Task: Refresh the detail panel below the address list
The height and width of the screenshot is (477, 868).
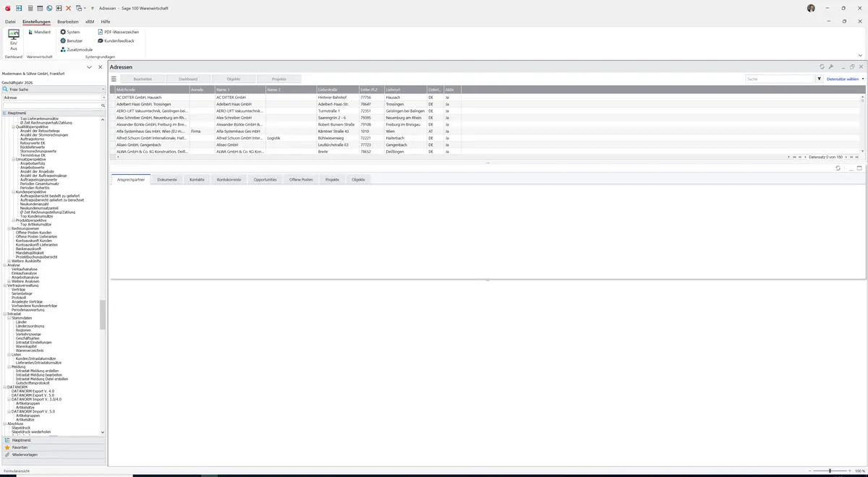Action: [x=838, y=168]
